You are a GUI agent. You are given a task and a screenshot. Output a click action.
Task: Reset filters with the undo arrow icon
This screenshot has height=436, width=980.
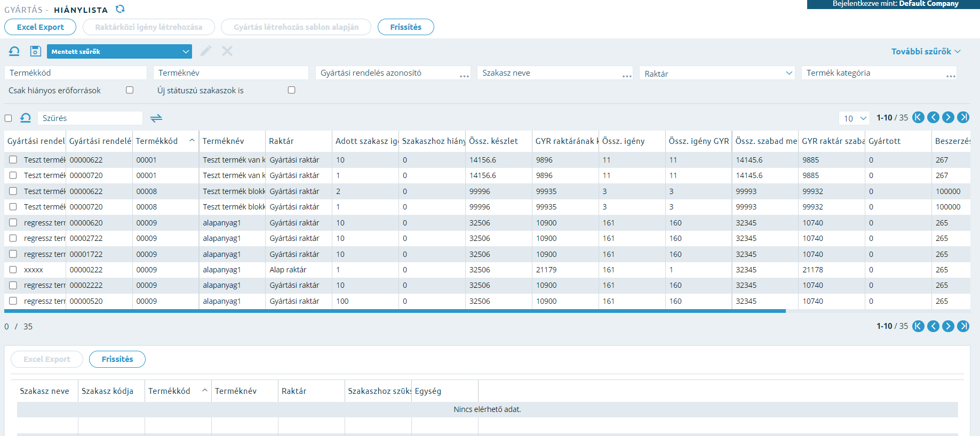[14, 51]
